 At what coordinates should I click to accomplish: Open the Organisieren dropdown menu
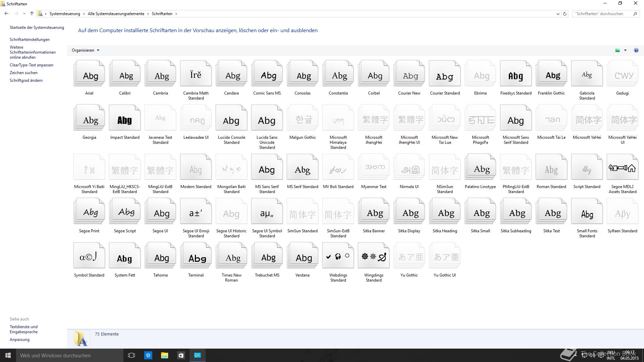[86, 50]
